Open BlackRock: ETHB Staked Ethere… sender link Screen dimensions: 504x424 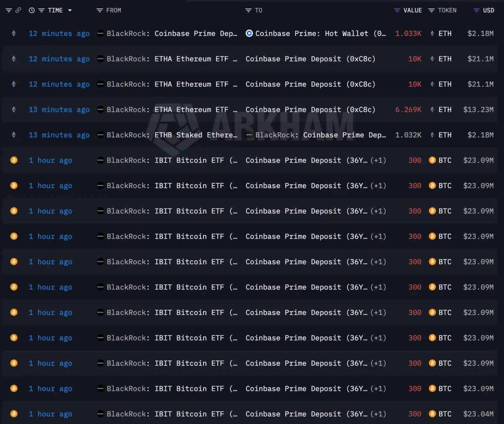click(x=172, y=135)
